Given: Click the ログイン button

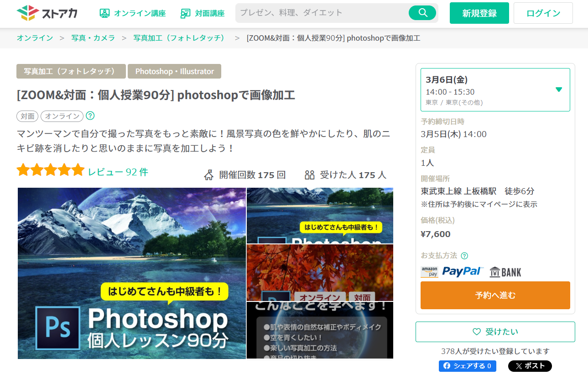Looking at the screenshot, I should coord(543,13).
